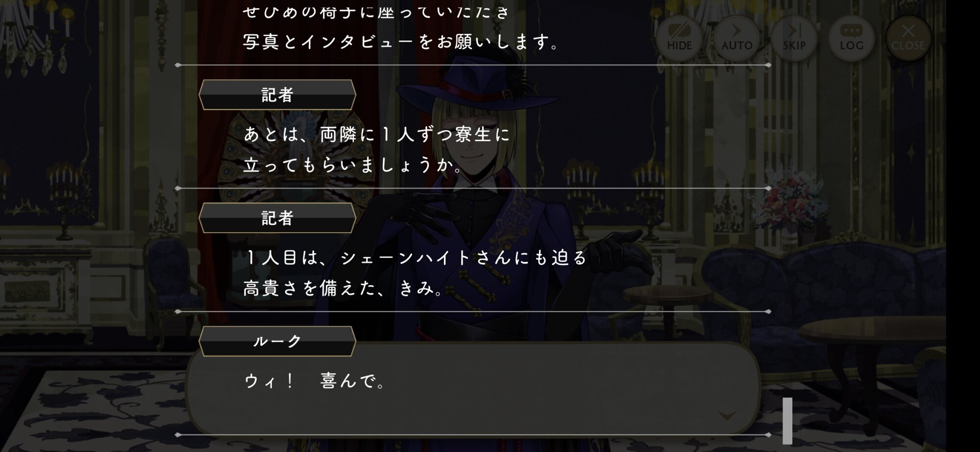Click the text 立ってもらいましょうか
This screenshot has width=980, height=452.
tap(353, 165)
